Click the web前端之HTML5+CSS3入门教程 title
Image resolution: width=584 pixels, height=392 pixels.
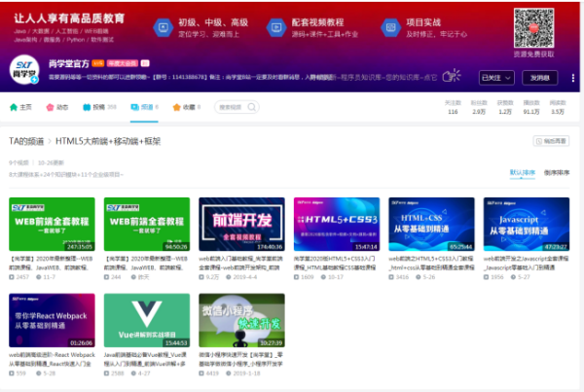tap(431, 263)
